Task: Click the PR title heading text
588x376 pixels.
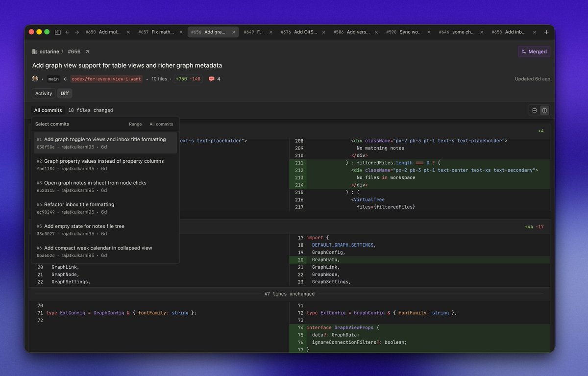Action: click(127, 65)
